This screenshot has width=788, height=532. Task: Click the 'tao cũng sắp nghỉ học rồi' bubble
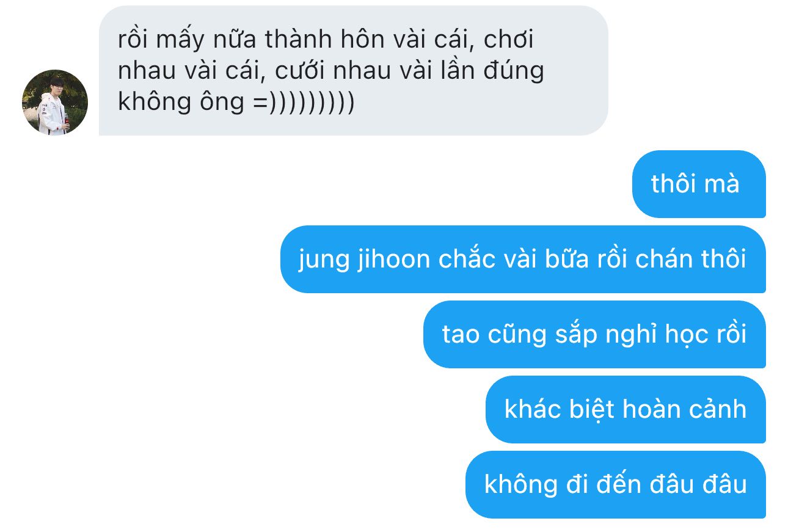(594, 334)
